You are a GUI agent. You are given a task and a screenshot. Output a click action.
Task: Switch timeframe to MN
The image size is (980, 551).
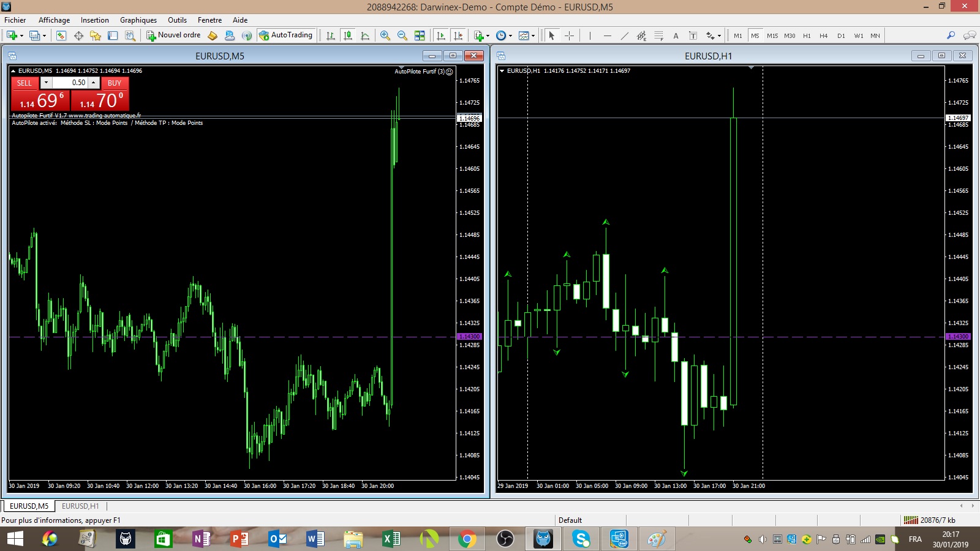coord(875,36)
